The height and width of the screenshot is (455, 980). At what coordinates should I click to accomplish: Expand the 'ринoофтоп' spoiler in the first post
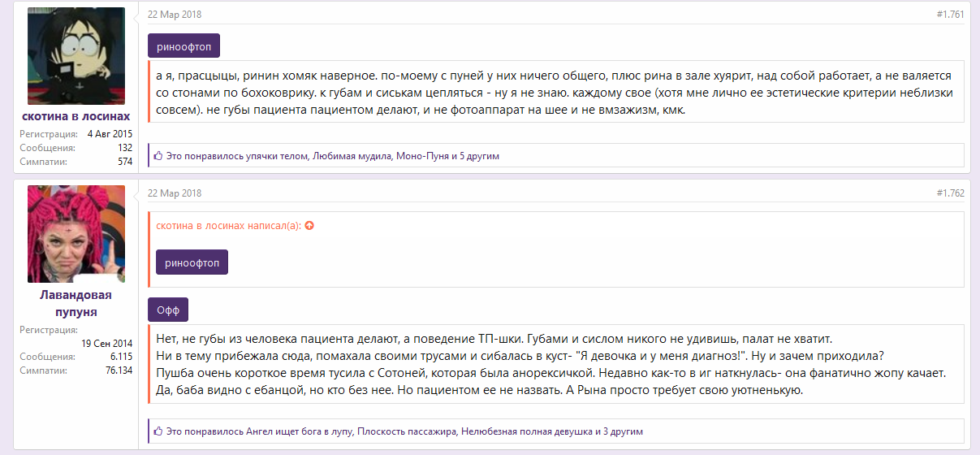(x=183, y=46)
